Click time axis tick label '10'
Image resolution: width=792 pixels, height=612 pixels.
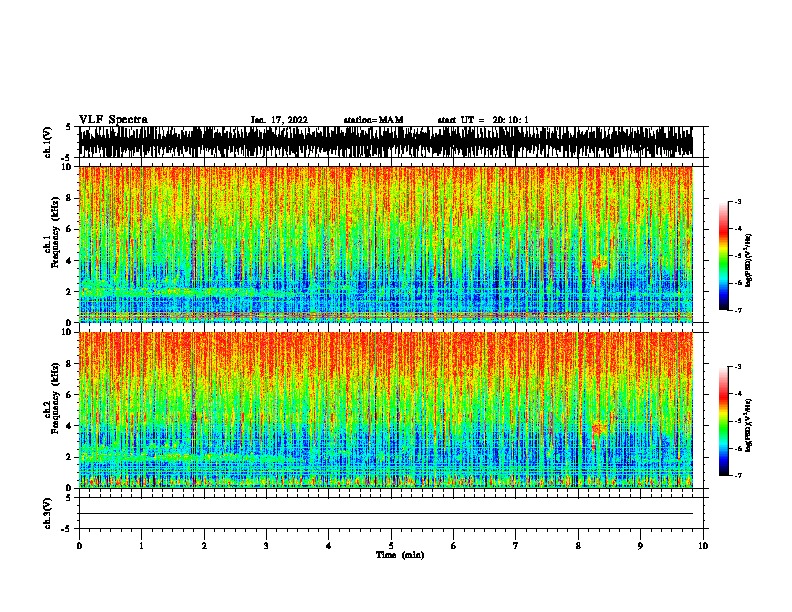tap(703, 546)
